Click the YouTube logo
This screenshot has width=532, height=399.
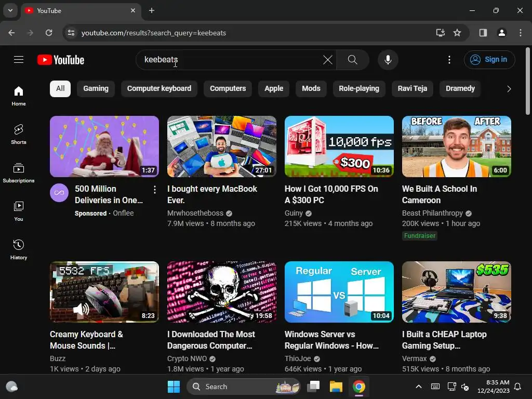click(61, 60)
